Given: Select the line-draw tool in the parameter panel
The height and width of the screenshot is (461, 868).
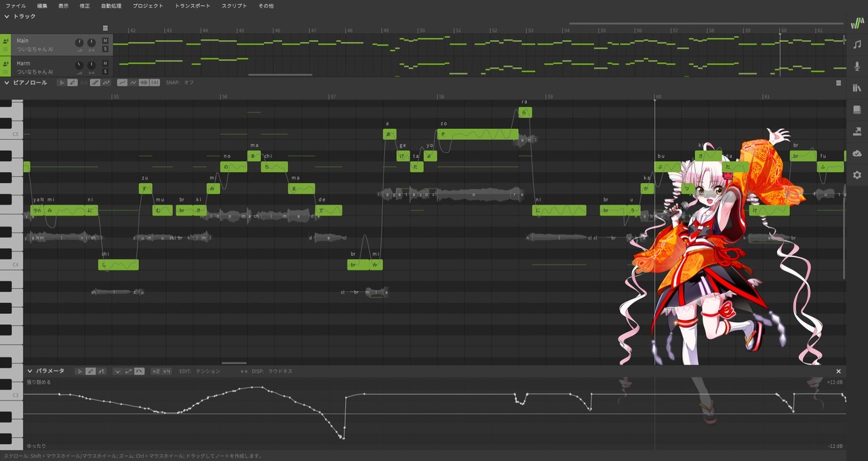Looking at the screenshot, I should click(102, 372).
